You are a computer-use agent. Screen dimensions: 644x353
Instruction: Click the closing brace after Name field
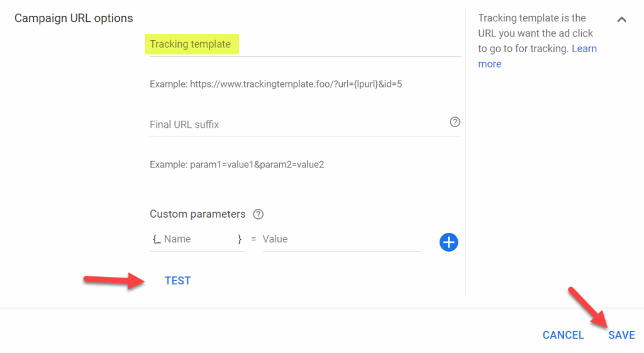click(x=240, y=239)
